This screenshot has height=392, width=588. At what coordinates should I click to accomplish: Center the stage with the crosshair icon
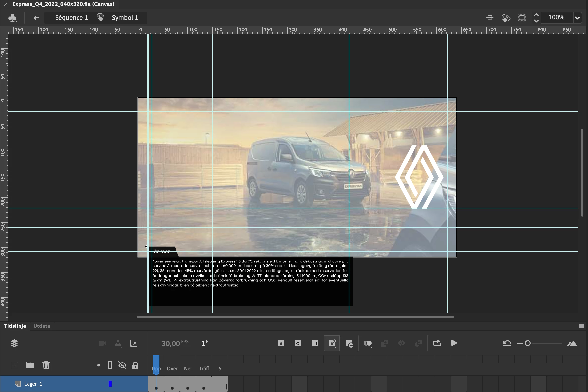click(490, 17)
